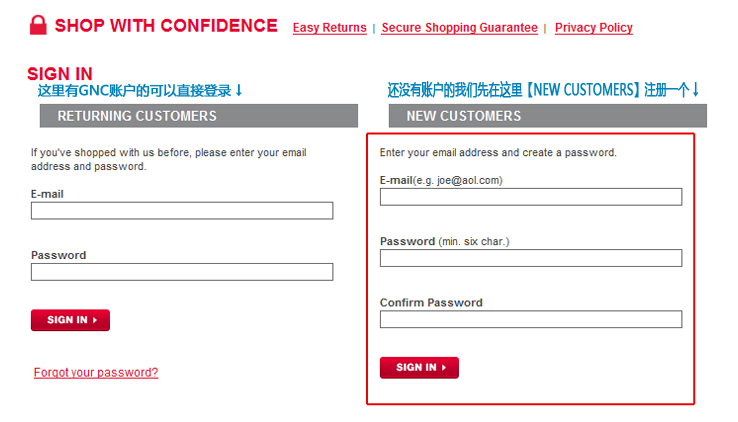738x422 pixels.
Task: Open the Privacy Policy link
Action: [x=594, y=28]
